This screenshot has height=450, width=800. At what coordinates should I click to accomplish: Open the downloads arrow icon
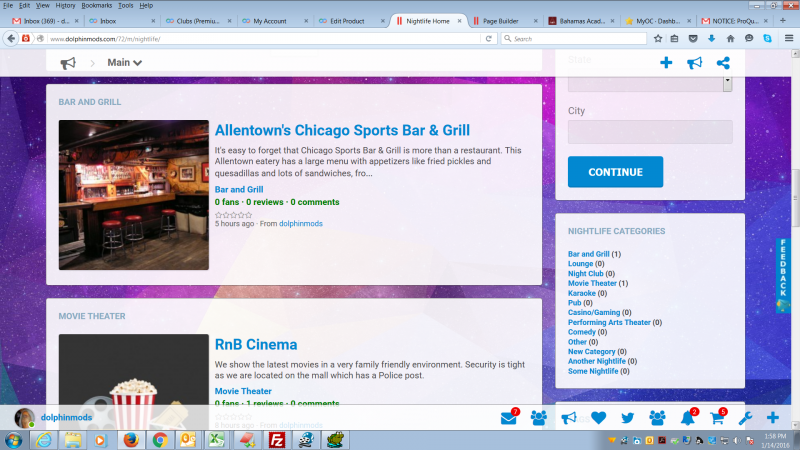pos(711,38)
